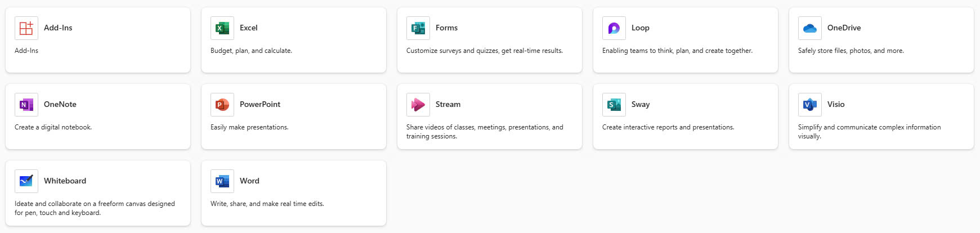Launch PowerPoint from its orange icon

pyautogui.click(x=222, y=105)
